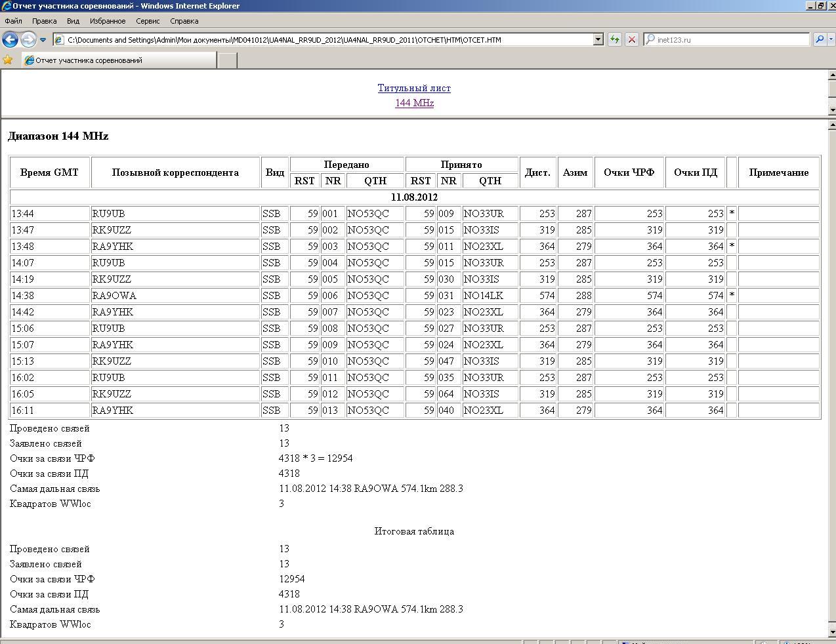Click the 11.08.2012 date row
The width and height of the screenshot is (836, 644).
(414, 197)
